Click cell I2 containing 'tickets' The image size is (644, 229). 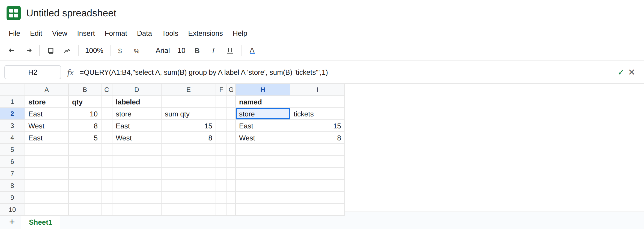[x=317, y=114]
